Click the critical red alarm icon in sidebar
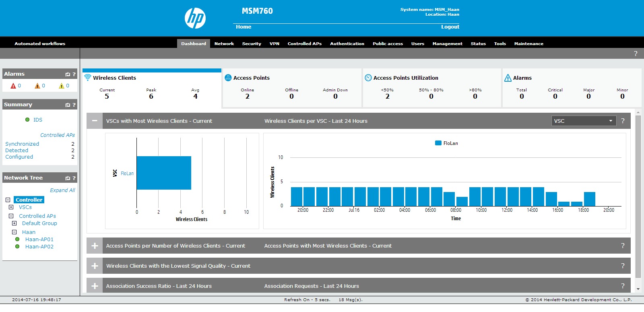Screen dimensions: 644x312 (x=13, y=86)
